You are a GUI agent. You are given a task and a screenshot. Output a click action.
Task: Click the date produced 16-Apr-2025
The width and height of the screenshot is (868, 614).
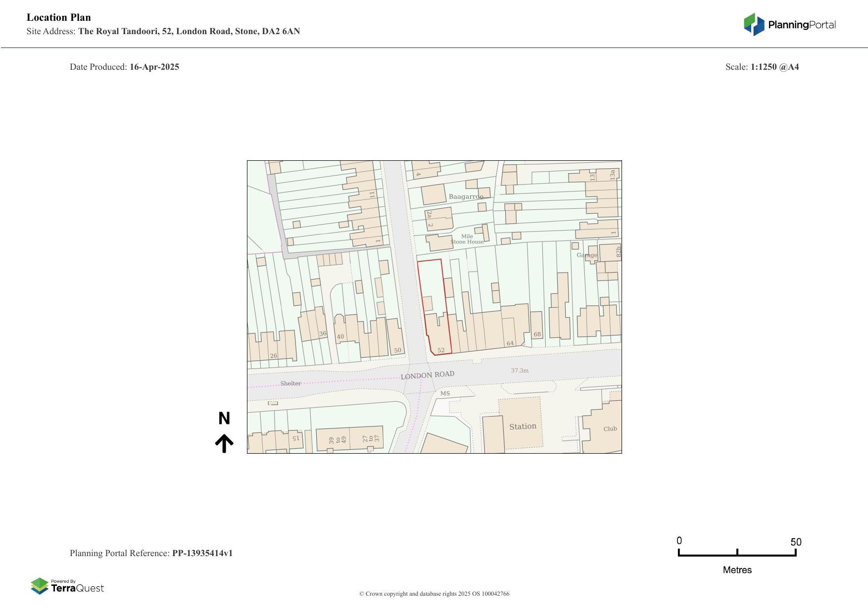click(154, 67)
